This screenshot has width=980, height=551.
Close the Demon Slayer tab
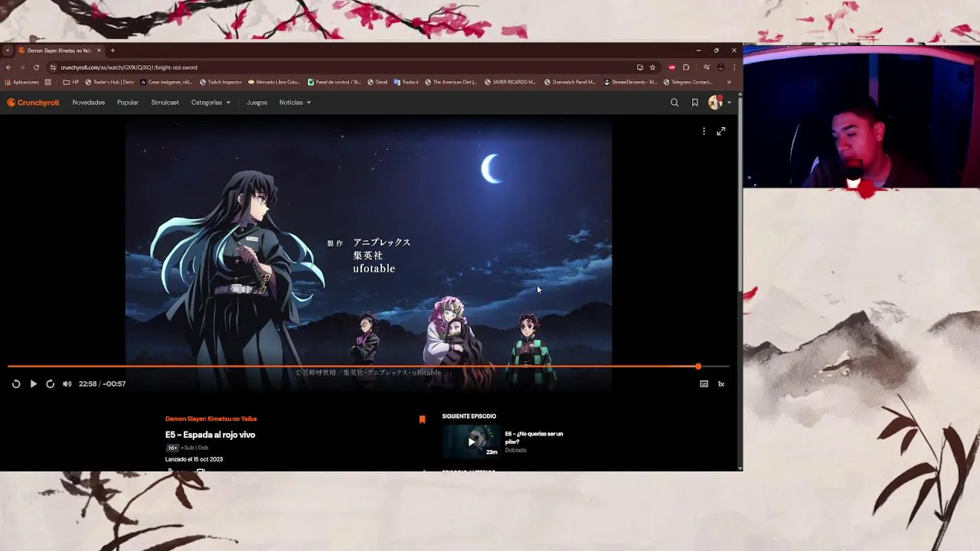click(x=99, y=51)
